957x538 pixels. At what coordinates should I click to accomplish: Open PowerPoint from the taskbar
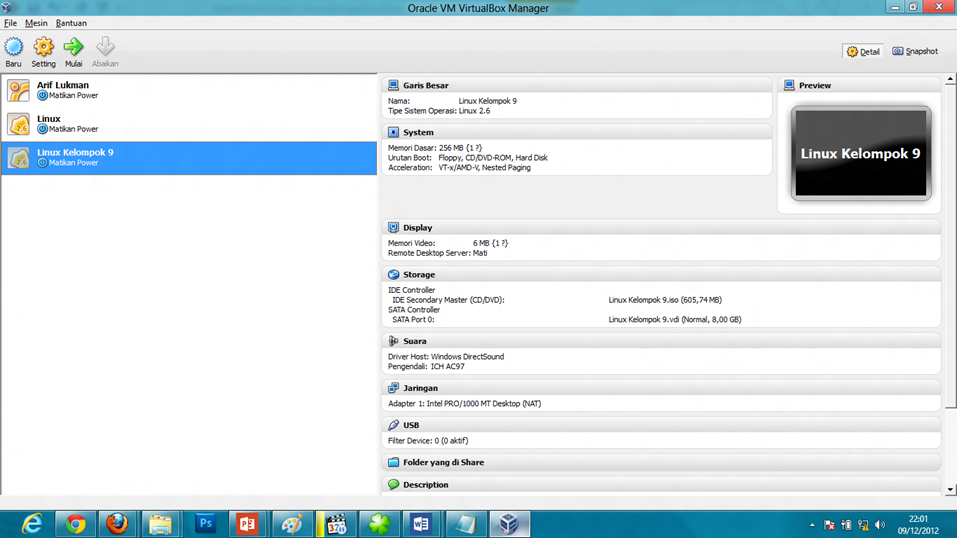pos(247,525)
